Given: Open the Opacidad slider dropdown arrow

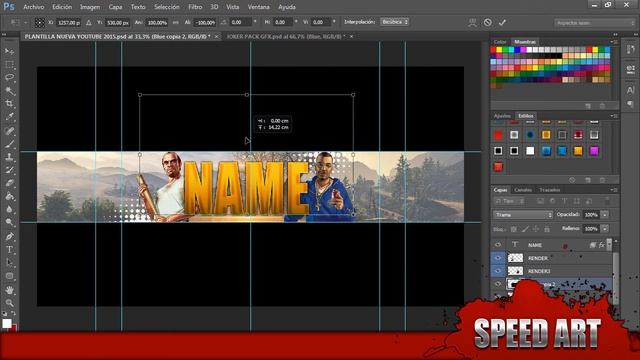Looking at the screenshot, I should (x=605, y=215).
